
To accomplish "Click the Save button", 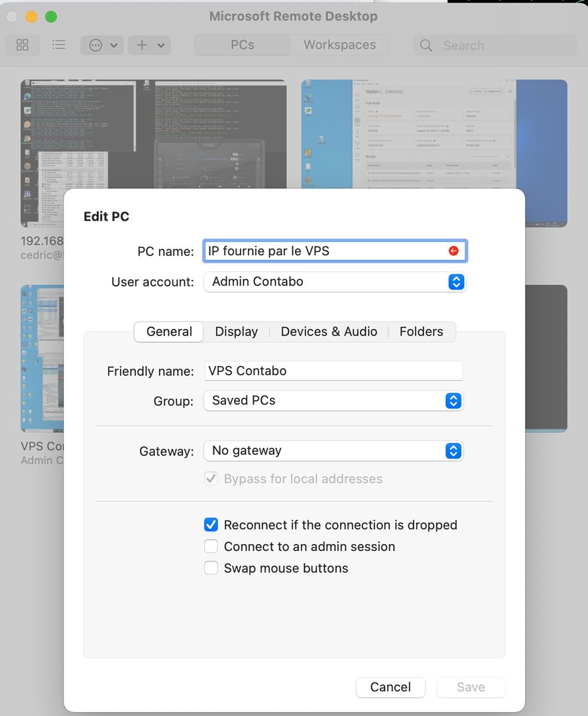I will 471,687.
